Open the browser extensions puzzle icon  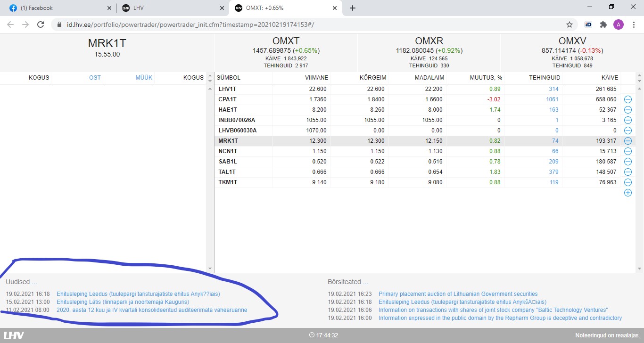coord(603,24)
